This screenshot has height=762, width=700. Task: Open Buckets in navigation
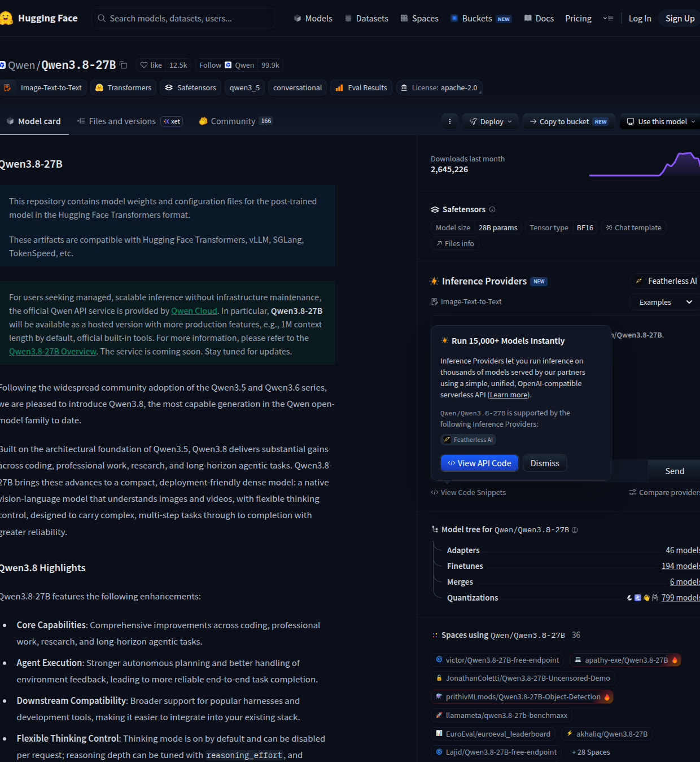(480, 18)
